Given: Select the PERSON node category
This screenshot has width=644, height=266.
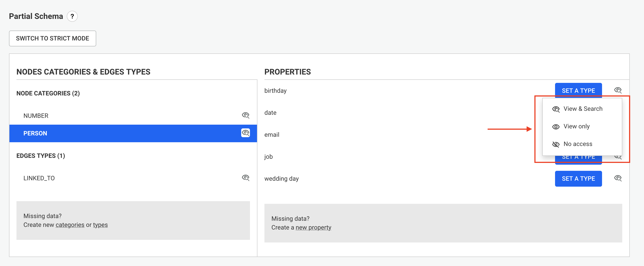Looking at the screenshot, I should tap(35, 133).
